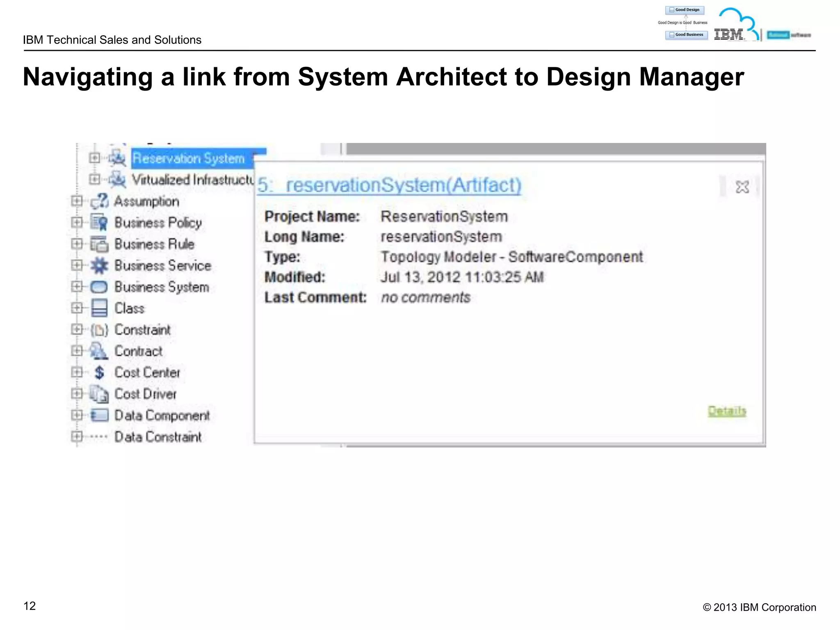Click the Long Name value reservationSystem

tap(441, 237)
